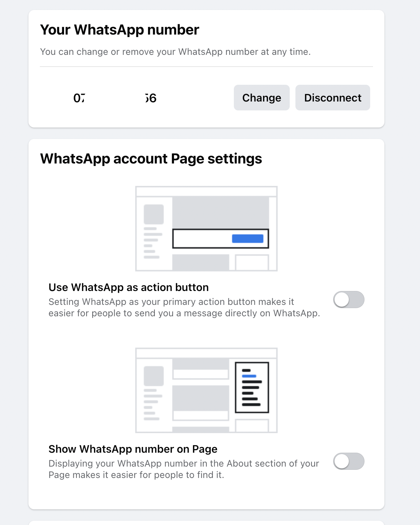Click the outlined About box in second illustration

coord(252,388)
